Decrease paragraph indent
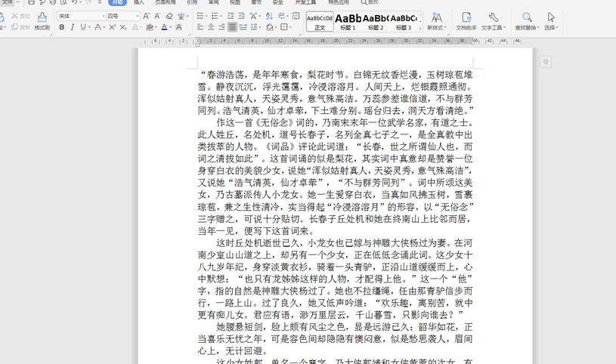Viewport: 616px width, 364px height. click(231, 16)
